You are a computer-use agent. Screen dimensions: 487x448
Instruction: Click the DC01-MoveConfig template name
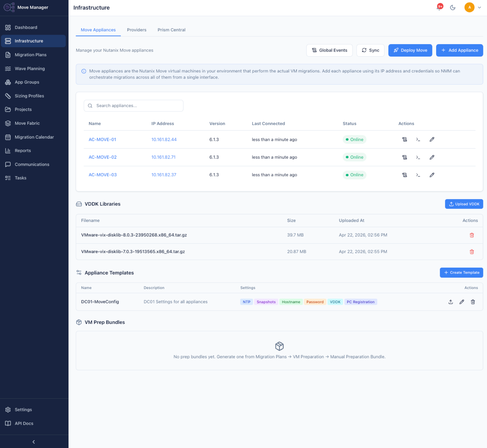[x=100, y=302]
